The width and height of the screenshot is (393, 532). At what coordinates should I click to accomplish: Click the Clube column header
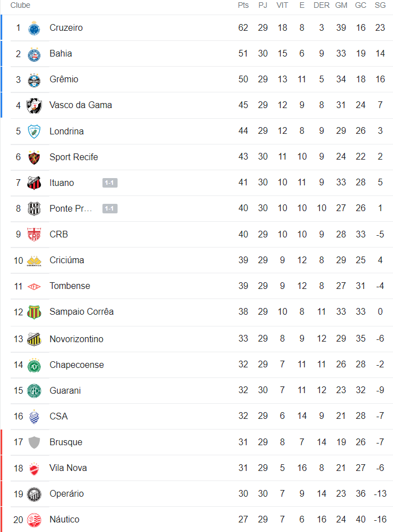click(20, 5)
